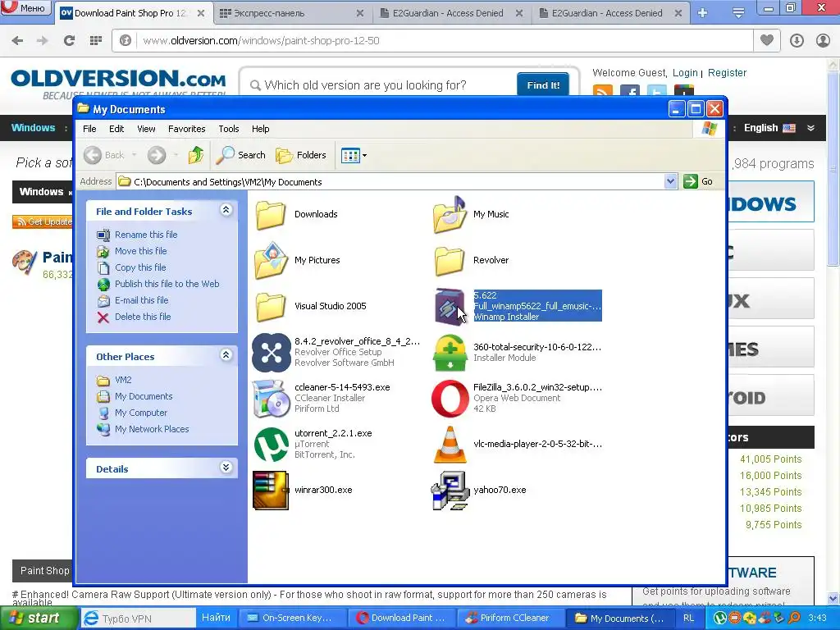Click Move this file
The height and width of the screenshot is (630, 840).
(x=140, y=251)
